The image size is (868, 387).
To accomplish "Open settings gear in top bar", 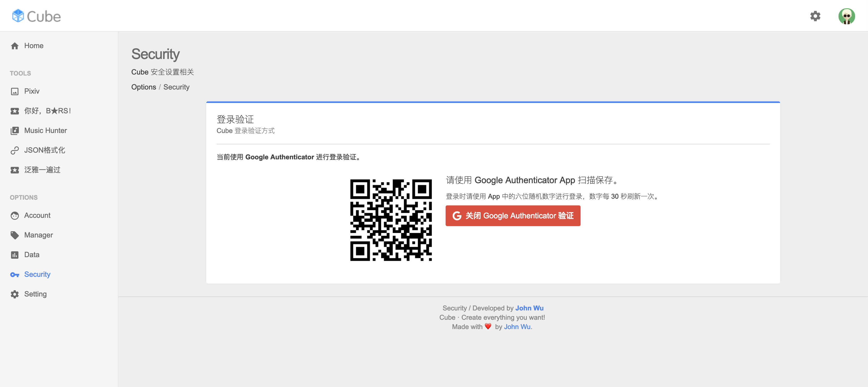I will (x=815, y=16).
